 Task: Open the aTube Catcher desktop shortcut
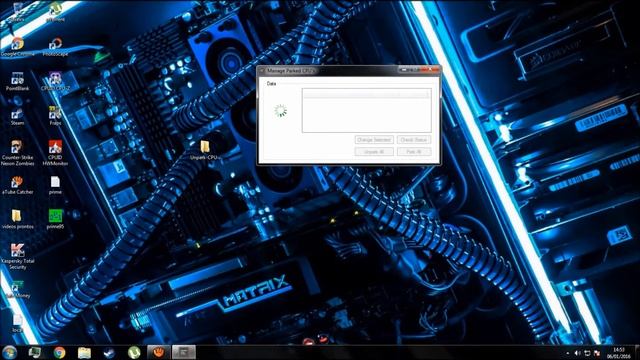(x=17, y=185)
